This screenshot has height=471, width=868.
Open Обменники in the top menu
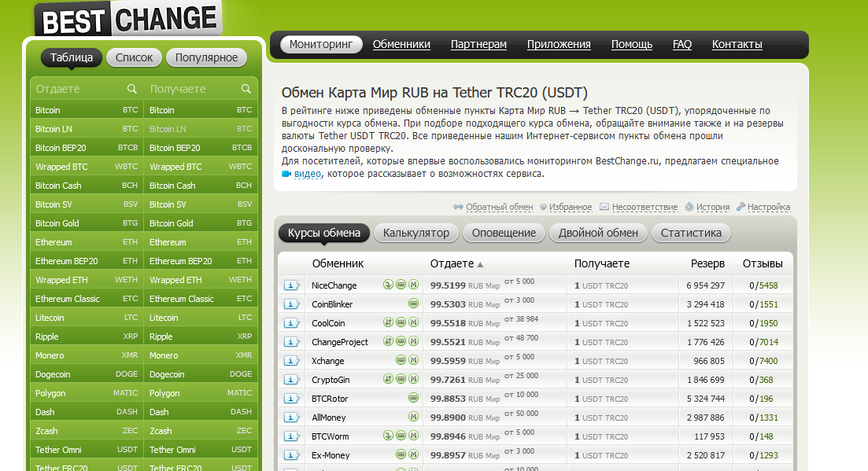point(401,44)
